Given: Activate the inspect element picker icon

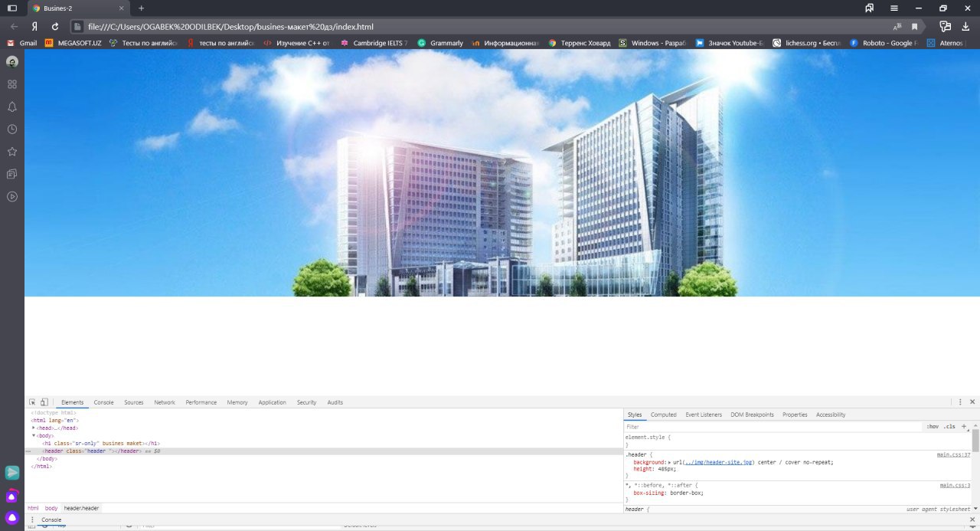Looking at the screenshot, I should [x=32, y=402].
